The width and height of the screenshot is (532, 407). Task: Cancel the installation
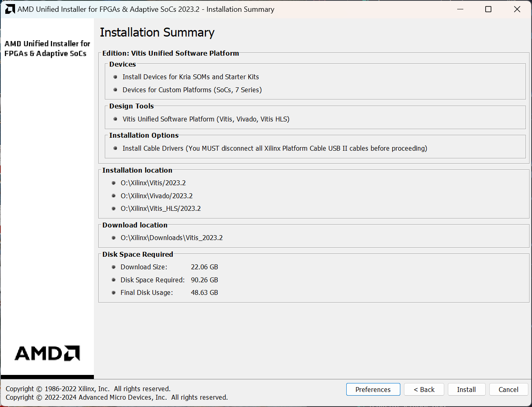point(508,390)
